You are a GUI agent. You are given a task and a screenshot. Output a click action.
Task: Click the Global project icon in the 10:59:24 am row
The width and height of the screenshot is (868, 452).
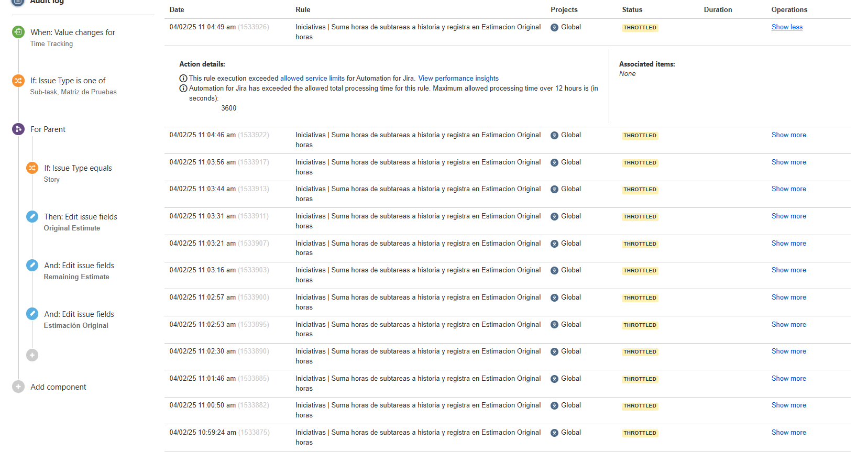pyautogui.click(x=554, y=433)
